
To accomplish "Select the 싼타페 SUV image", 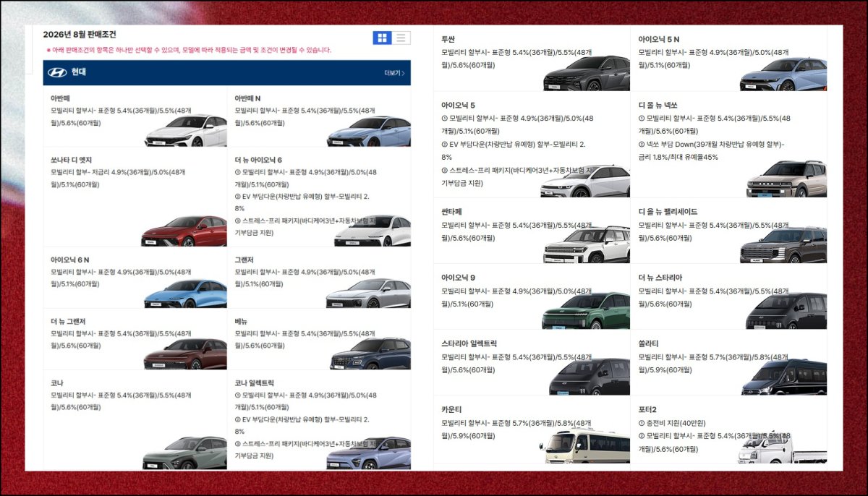I will click(587, 244).
